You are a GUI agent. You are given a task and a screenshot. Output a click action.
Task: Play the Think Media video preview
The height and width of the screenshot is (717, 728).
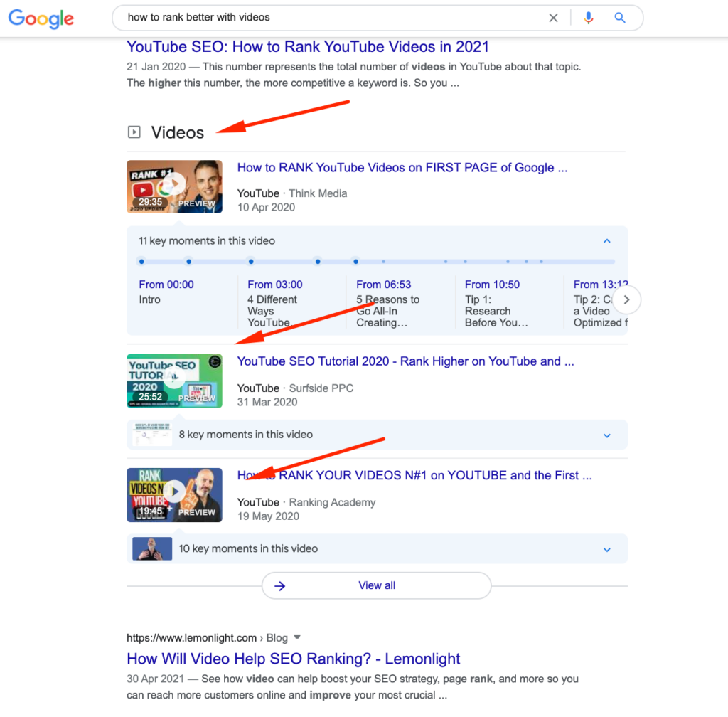pos(174,186)
